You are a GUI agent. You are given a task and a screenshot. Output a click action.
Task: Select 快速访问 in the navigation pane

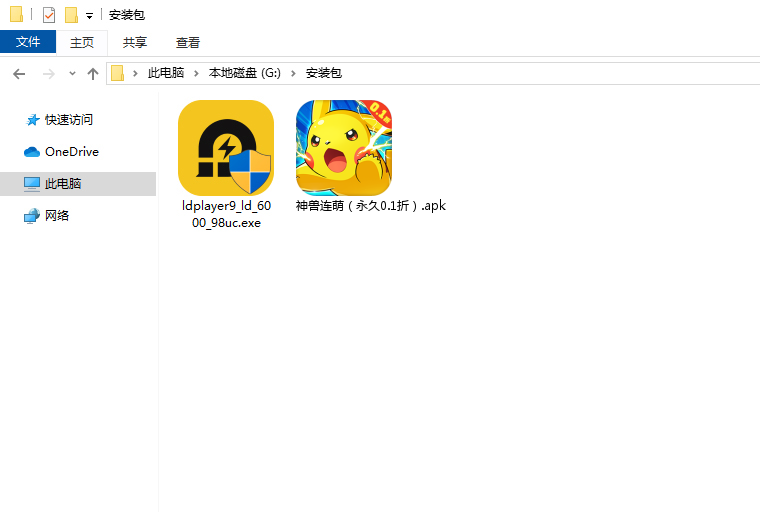pos(68,120)
